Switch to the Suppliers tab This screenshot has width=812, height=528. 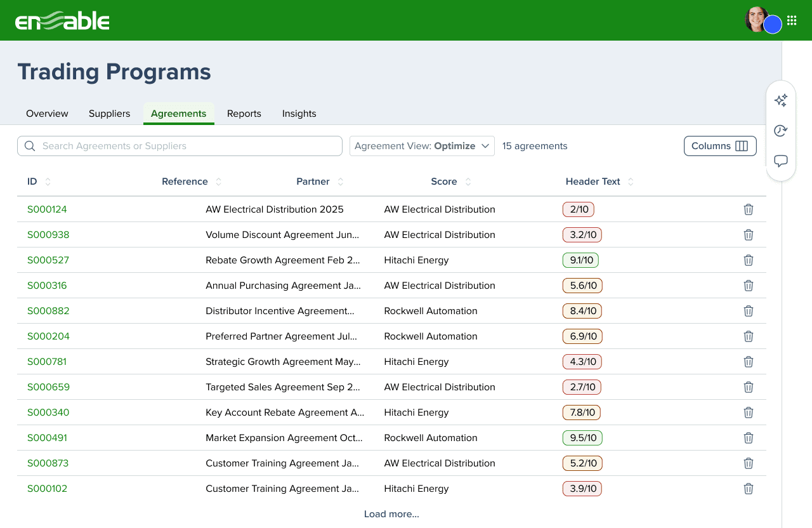click(109, 114)
